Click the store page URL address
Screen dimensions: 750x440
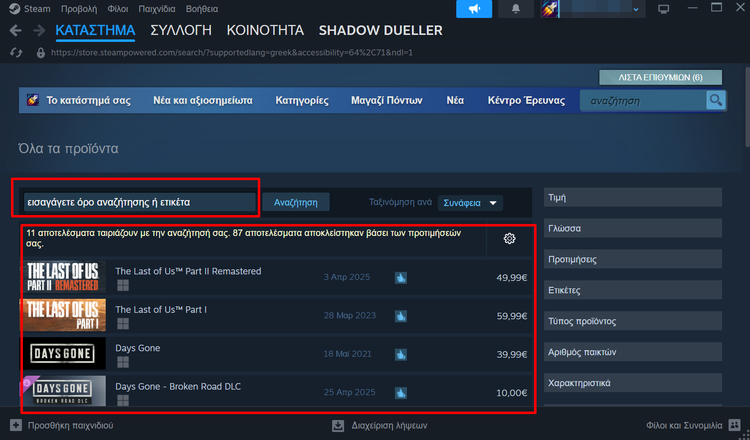coord(232,53)
